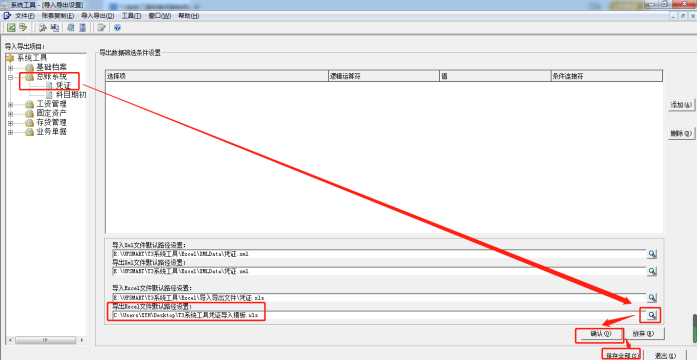
Task: Click the page icon beside 科目期初
Action: [49, 95]
